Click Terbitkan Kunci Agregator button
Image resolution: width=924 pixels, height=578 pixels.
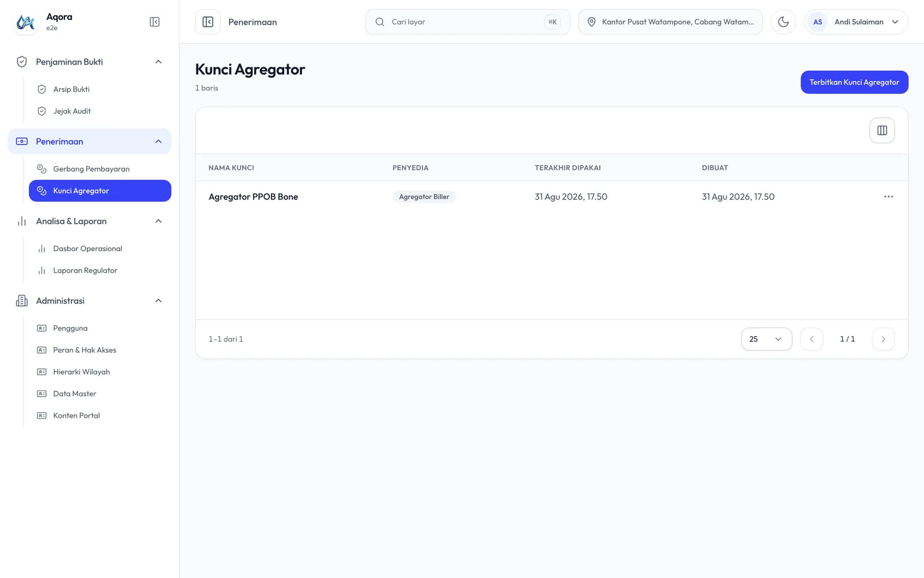click(854, 82)
